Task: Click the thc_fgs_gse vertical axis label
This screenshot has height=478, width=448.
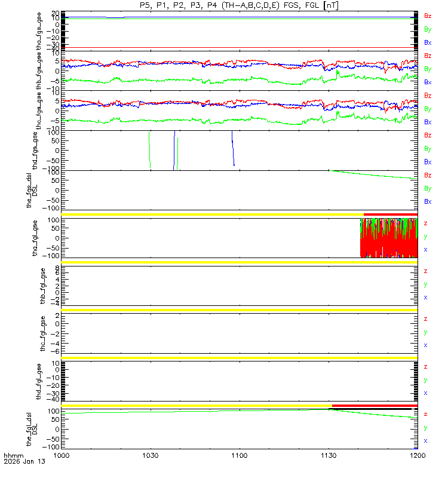Action: 39,111
